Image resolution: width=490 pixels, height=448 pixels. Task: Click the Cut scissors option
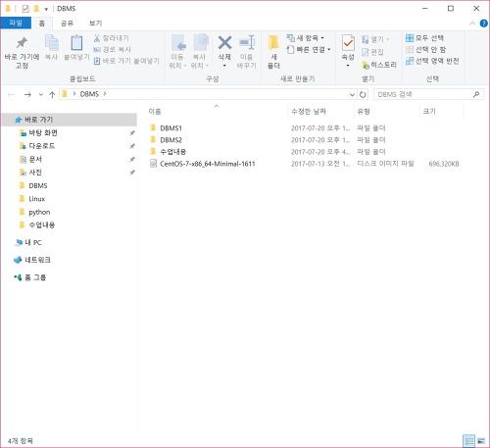(112, 38)
